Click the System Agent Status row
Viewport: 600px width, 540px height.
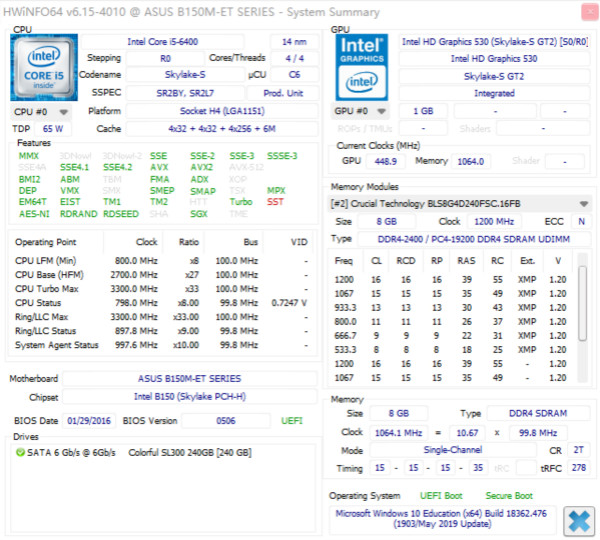coord(161,345)
